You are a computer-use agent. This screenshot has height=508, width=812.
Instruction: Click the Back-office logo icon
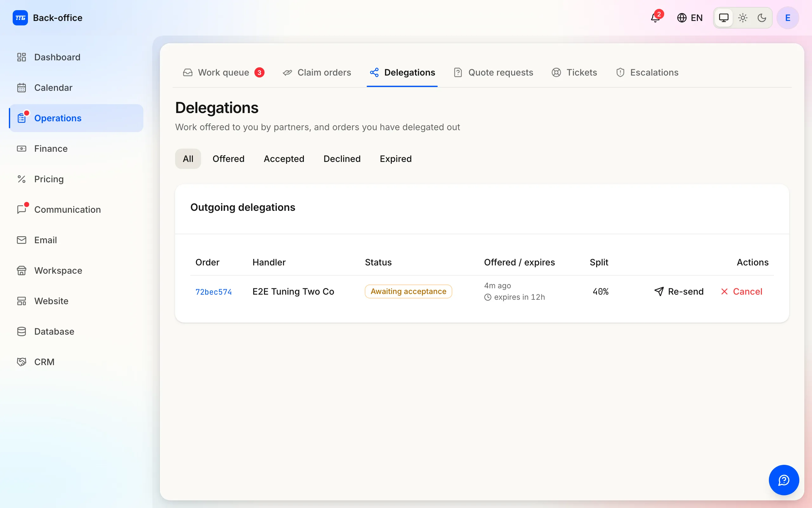pyautogui.click(x=20, y=18)
